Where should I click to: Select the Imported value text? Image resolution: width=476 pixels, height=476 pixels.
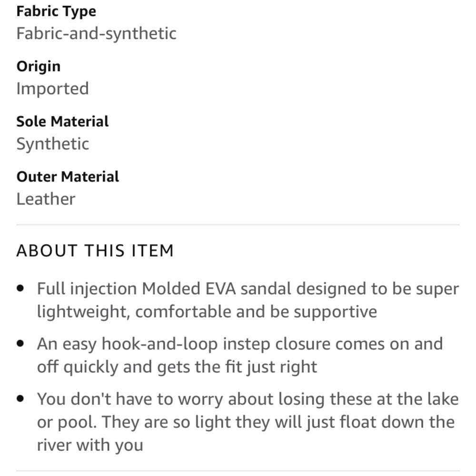pyautogui.click(x=52, y=89)
